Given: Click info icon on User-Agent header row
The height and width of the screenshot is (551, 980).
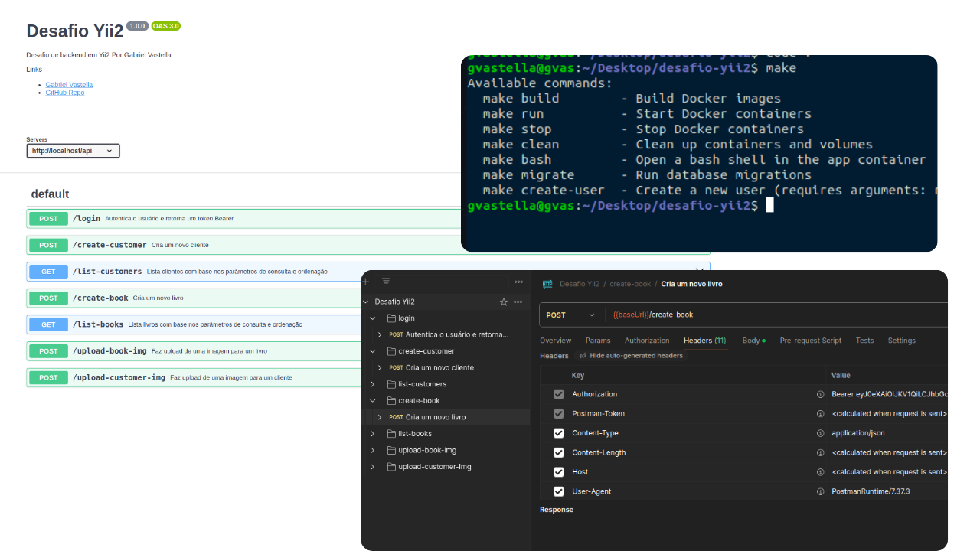Looking at the screenshot, I should tap(820, 491).
